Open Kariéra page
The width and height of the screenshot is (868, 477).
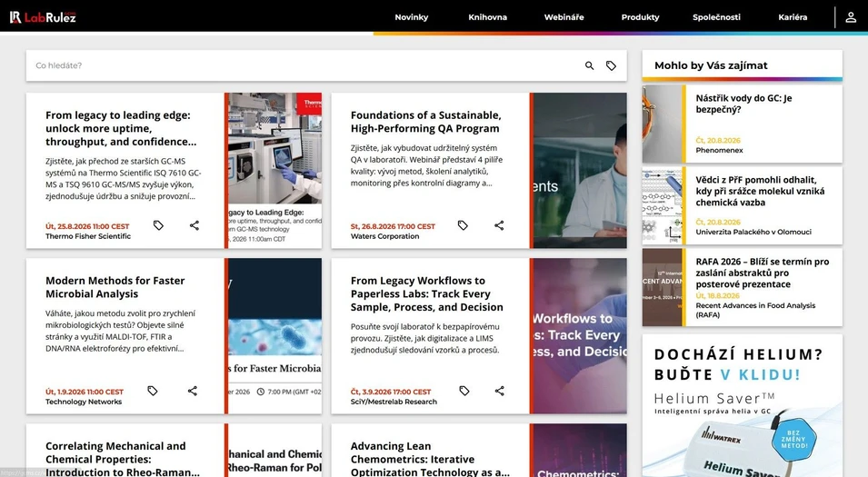793,17
